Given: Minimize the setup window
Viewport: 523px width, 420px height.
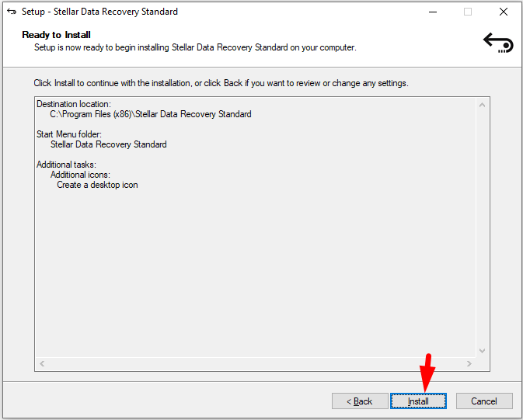Looking at the screenshot, I should click(433, 12).
